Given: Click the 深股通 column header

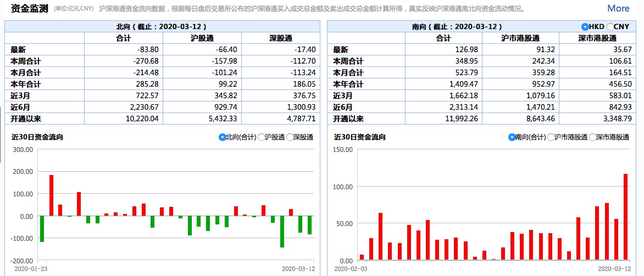Looking at the screenshot, I should point(281,38).
